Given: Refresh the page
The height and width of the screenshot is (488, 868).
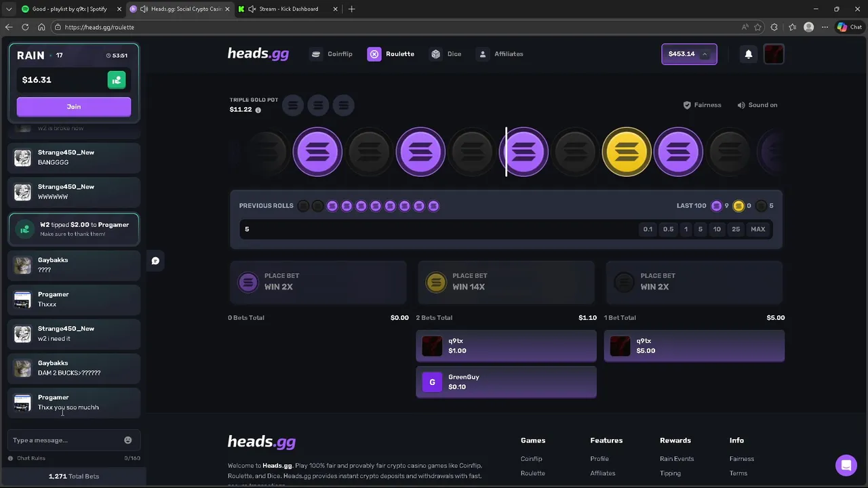Looking at the screenshot, I should (x=25, y=27).
